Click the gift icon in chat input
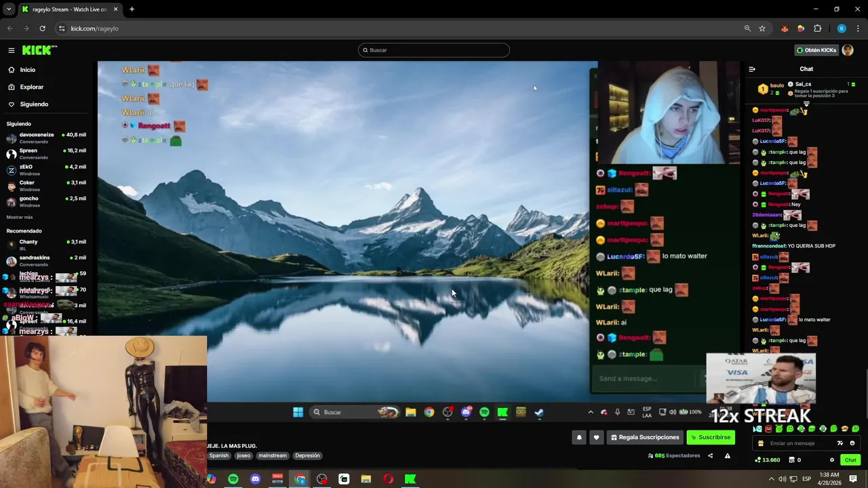The width and height of the screenshot is (868, 488). tap(761, 443)
